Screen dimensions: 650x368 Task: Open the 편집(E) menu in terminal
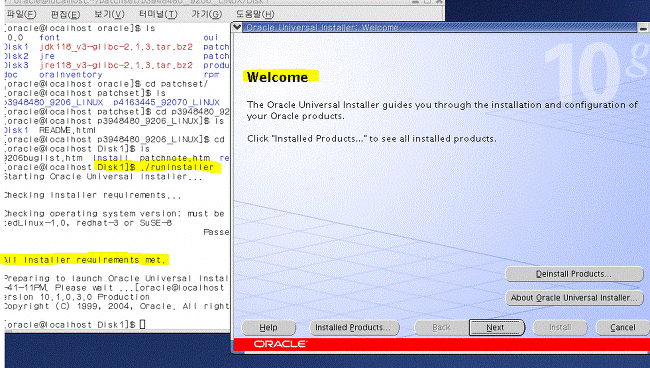tap(65, 15)
